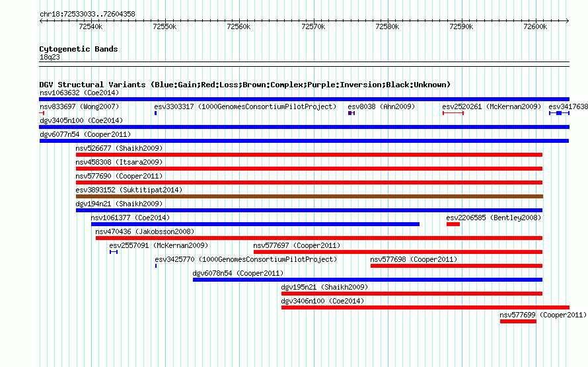The height and width of the screenshot is (367, 588).
Task: Click the dgv6077n54 (Cooper2011) label
Action: [x=85, y=134]
